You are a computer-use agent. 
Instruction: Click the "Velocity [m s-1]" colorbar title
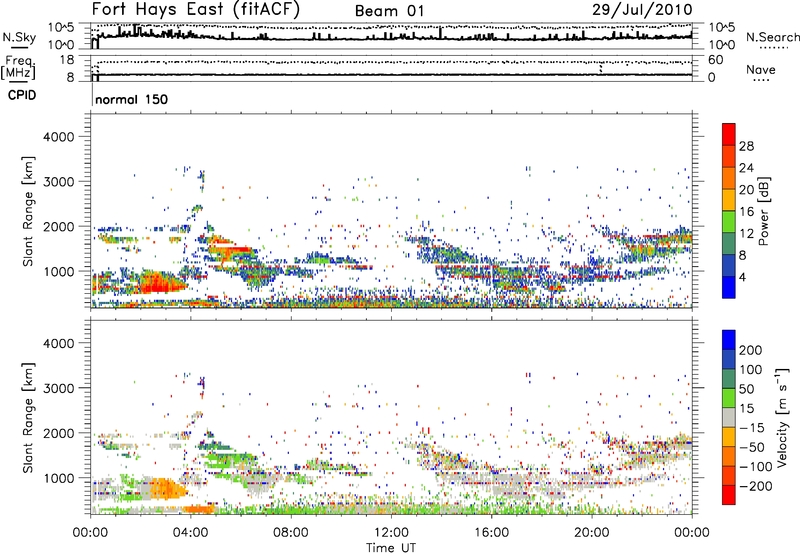click(782, 417)
